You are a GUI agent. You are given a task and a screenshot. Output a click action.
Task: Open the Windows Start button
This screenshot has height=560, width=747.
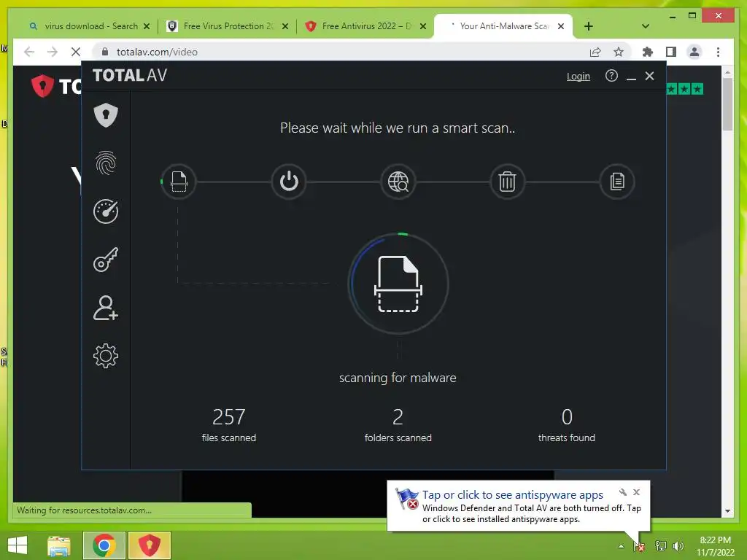point(18,545)
